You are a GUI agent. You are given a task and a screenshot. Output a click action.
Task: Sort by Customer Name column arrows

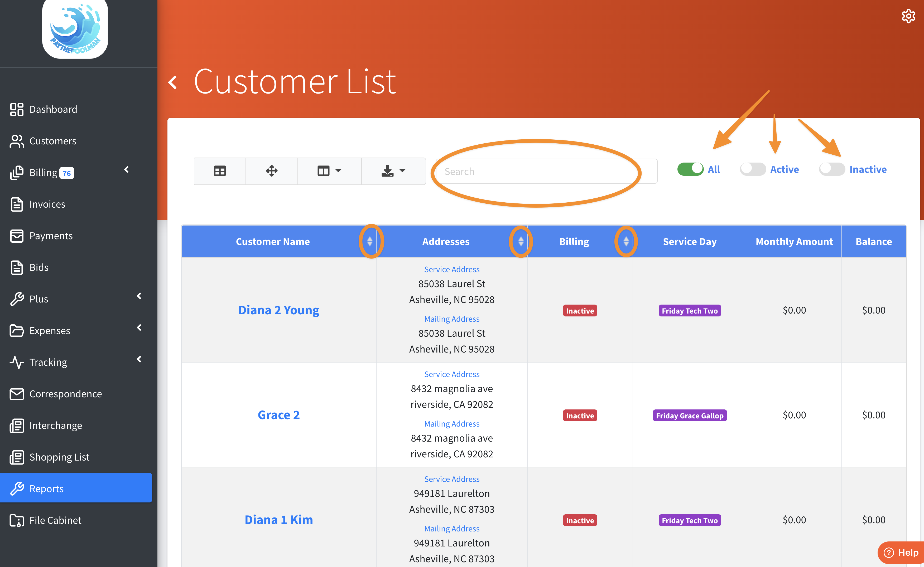tap(370, 241)
